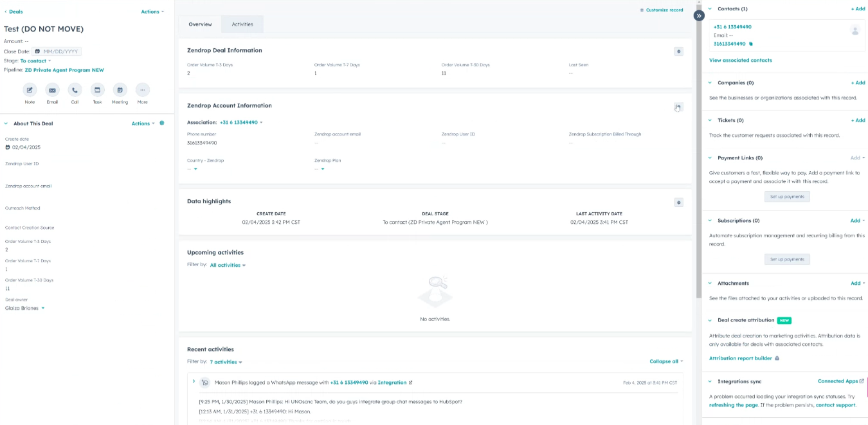Click the Close Date MM/DD/YYYY input
The width and height of the screenshot is (868, 425).
tap(57, 51)
